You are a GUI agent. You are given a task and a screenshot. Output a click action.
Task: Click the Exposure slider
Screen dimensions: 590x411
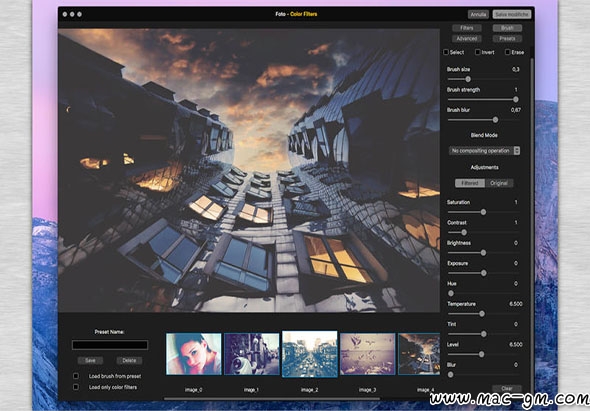click(484, 273)
